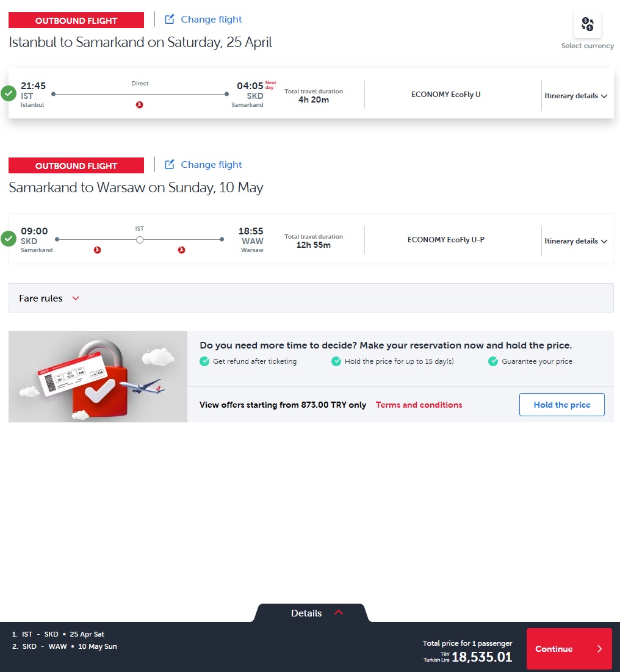Click edit icon beside Istanbul to Samarkand Change flight
This screenshot has height=672, width=620.
click(170, 20)
